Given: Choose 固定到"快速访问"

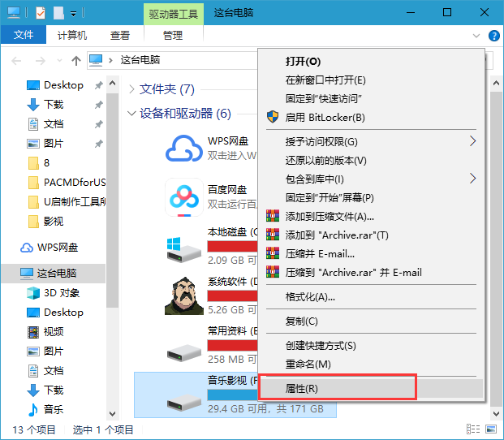Looking at the screenshot, I should coord(323,99).
